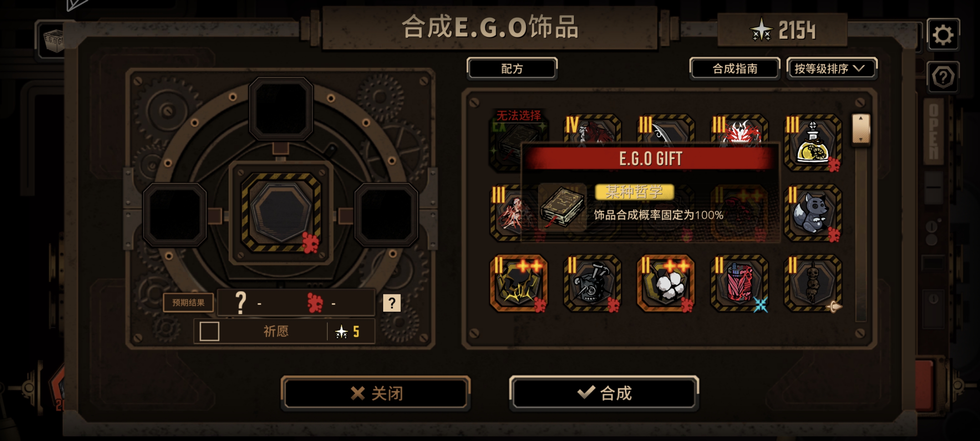Pick the white cotton flower gift
This screenshot has height=441, width=980.
[x=666, y=283]
